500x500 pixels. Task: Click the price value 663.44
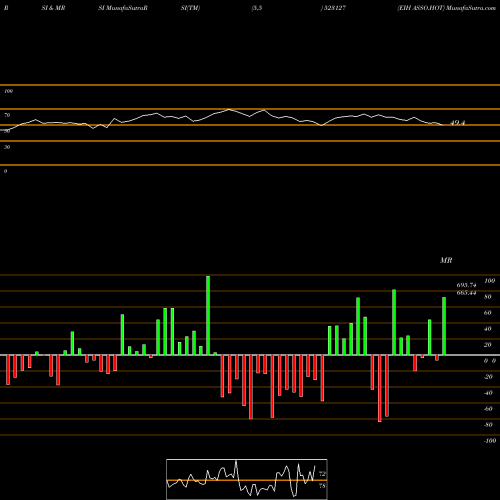tap(466, 293)
